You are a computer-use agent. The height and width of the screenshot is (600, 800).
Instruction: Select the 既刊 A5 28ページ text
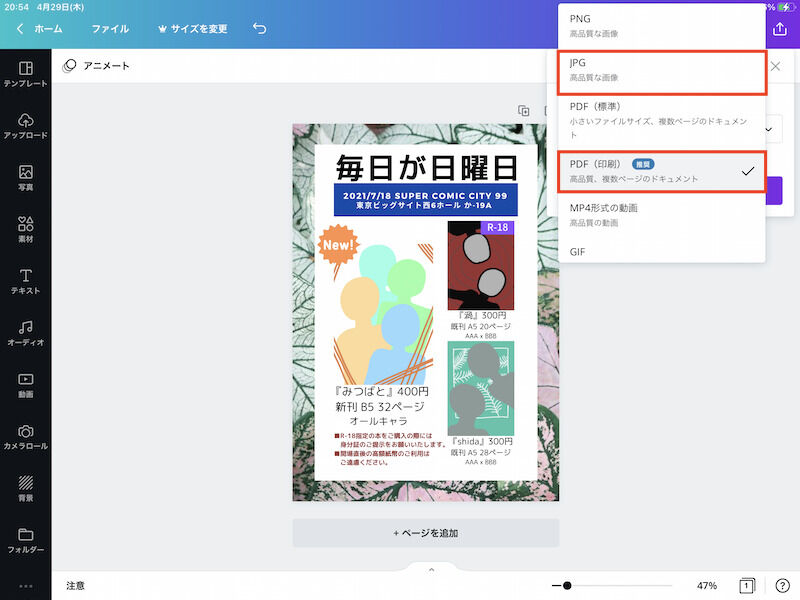481,453
